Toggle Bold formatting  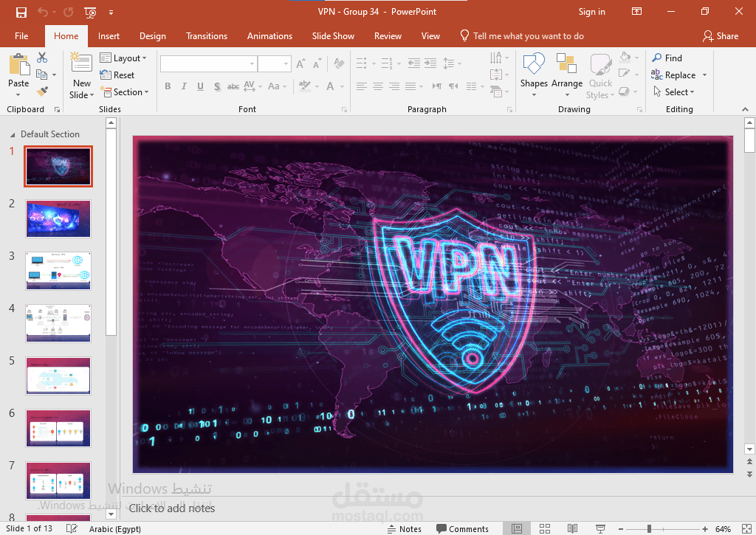pos(168,86)
